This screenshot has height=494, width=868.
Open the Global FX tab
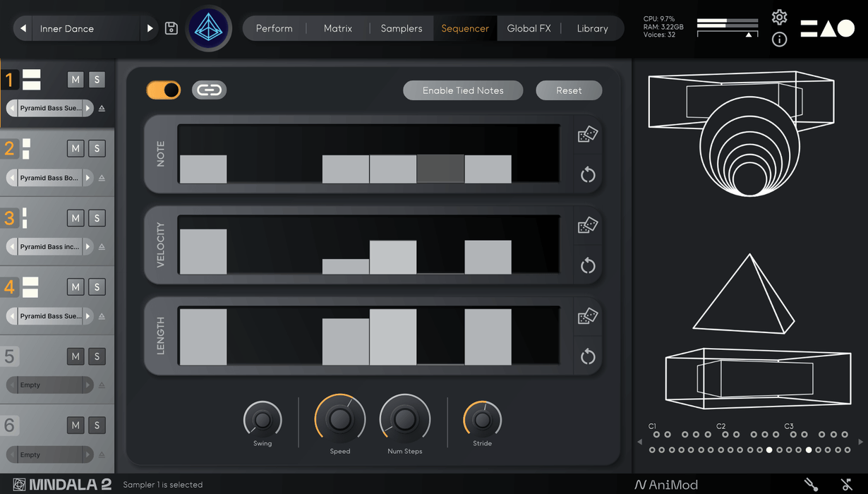529,28
